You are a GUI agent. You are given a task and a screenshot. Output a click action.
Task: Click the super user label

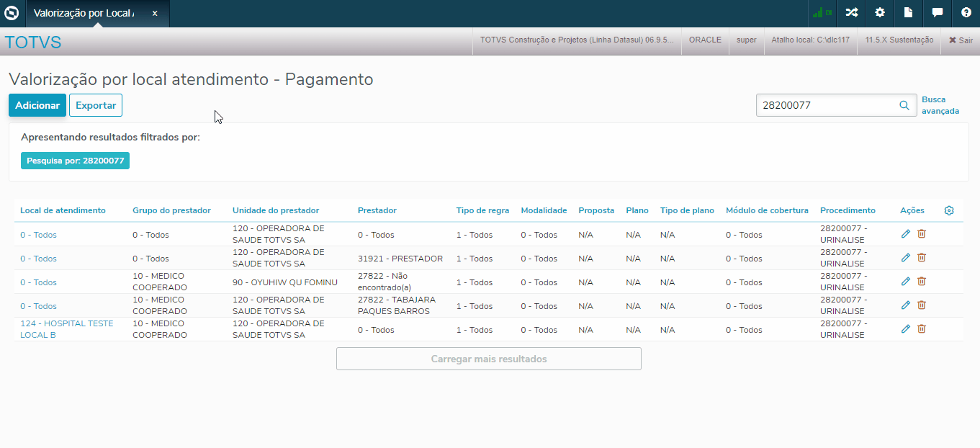pos(747,40)
